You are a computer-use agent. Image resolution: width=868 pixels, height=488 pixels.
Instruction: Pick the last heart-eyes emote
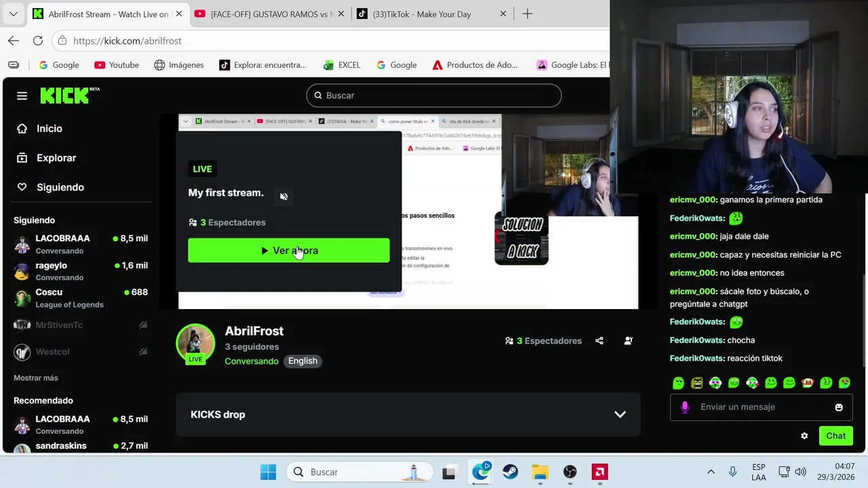point(844,383)
